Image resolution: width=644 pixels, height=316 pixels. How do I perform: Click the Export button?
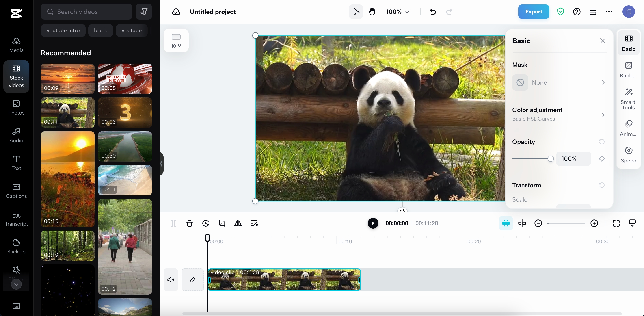click(534, 11)
